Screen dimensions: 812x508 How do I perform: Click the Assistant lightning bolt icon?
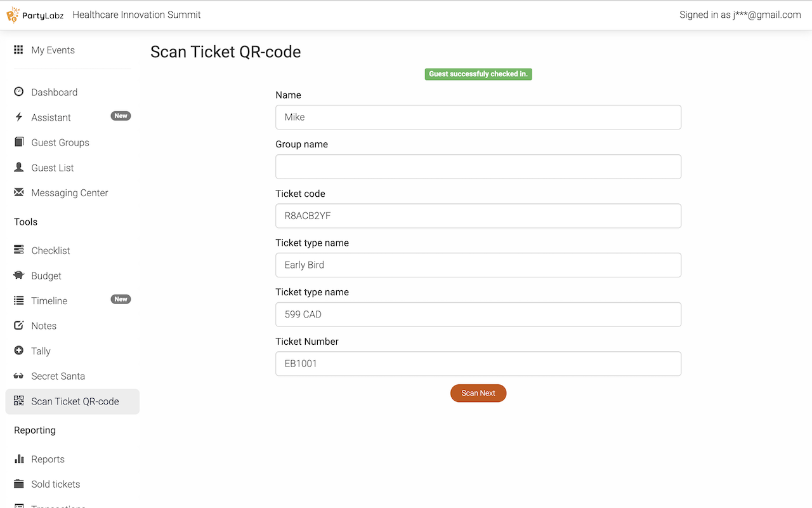[19, 117]
